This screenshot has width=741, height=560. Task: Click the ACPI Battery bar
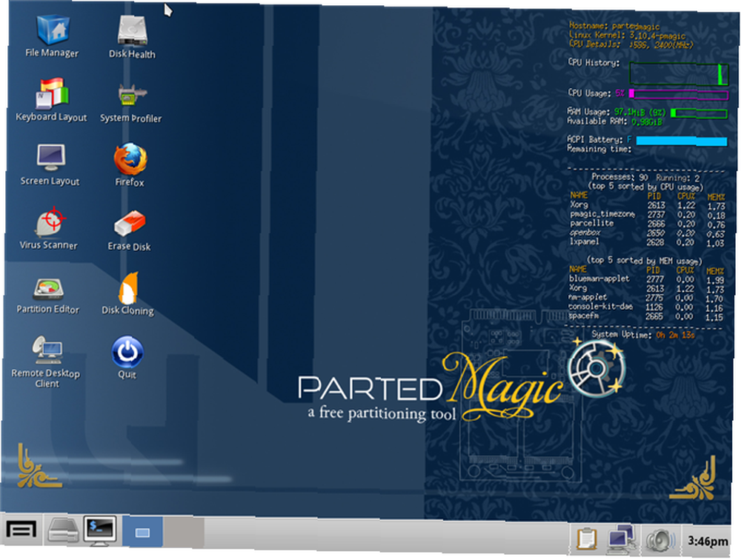tap(682, 141)
